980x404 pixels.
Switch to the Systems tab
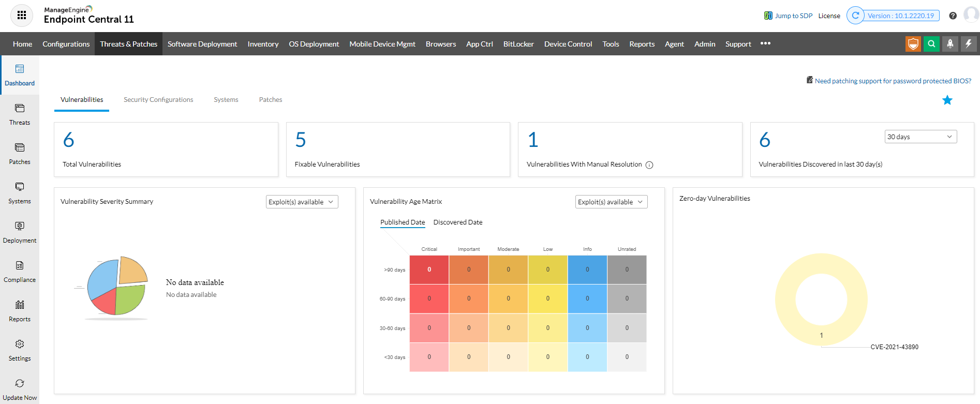(x=226, y=99)
